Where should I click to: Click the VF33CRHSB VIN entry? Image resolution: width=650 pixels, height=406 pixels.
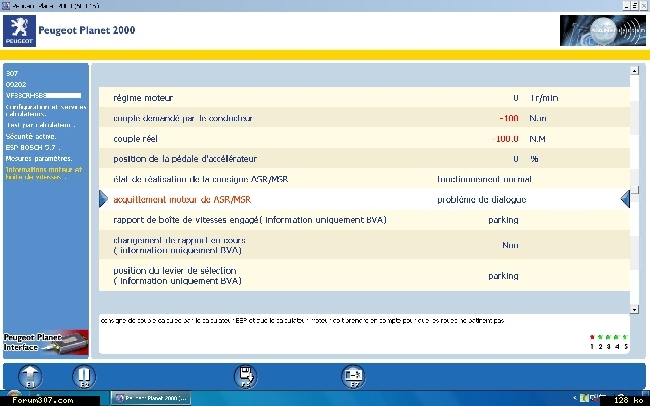tap(43, 95)
